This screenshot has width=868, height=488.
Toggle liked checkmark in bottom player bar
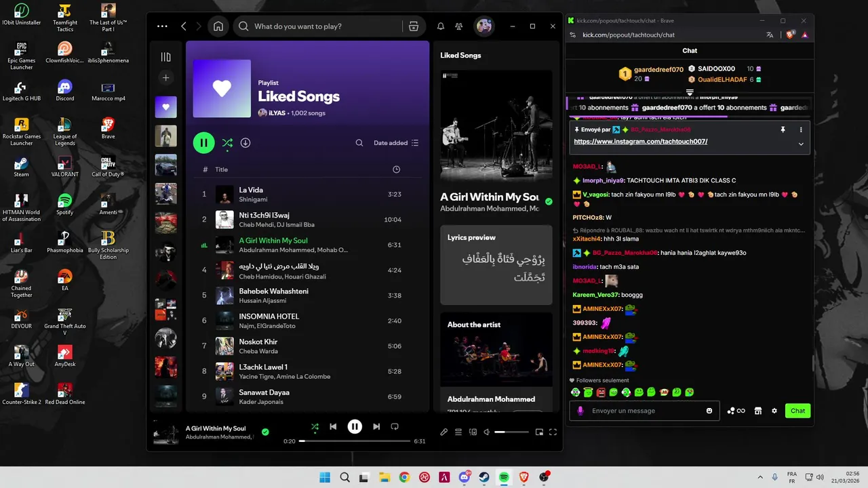point(265,432)
